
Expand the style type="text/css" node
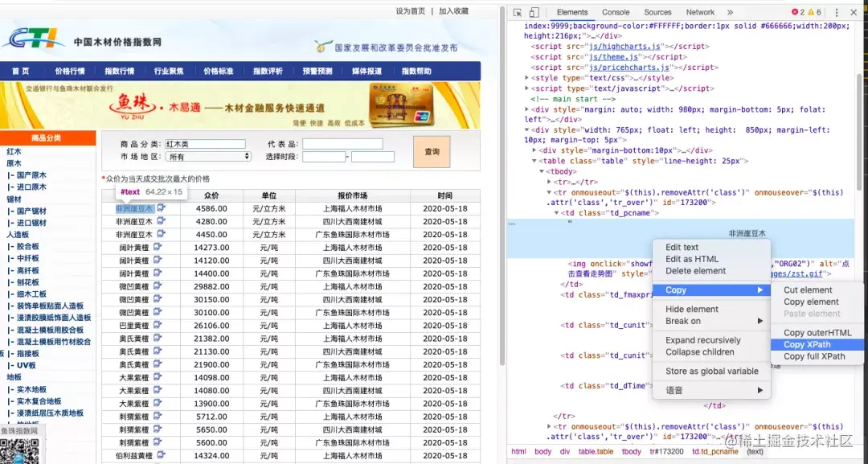pyautogui.click(x=526, y=78)
